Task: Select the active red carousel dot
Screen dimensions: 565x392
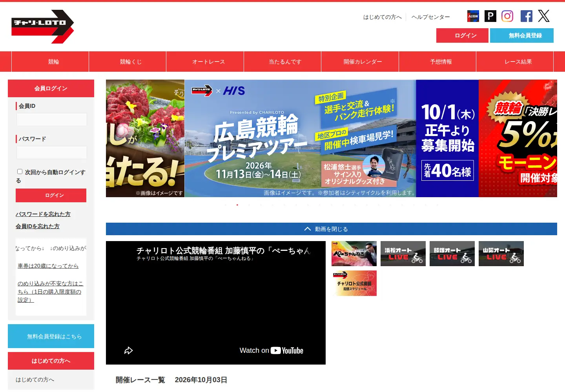Action: pos(237,205)
